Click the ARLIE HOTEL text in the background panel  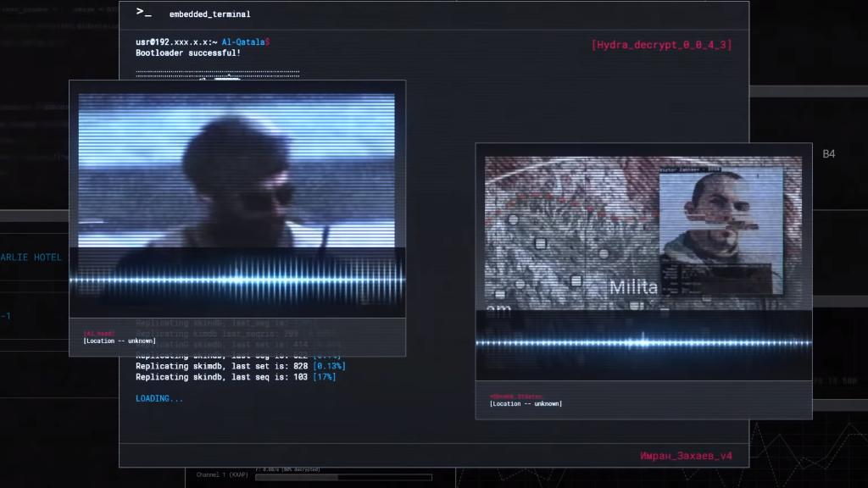point(31,258)
